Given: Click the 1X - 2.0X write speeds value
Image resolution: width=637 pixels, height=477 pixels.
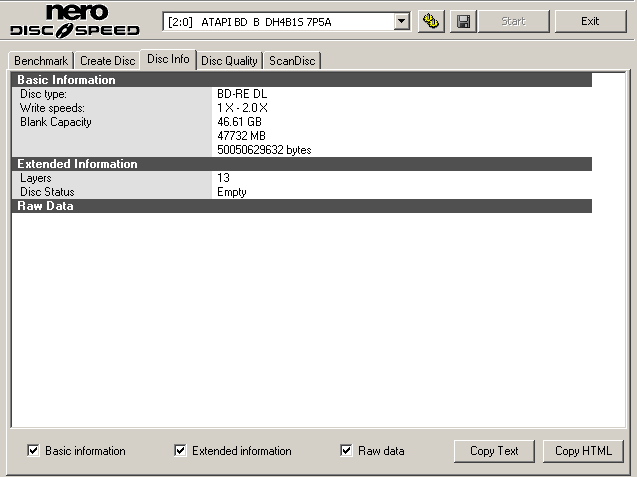Looking at the screenshot, I should [243, 108].
